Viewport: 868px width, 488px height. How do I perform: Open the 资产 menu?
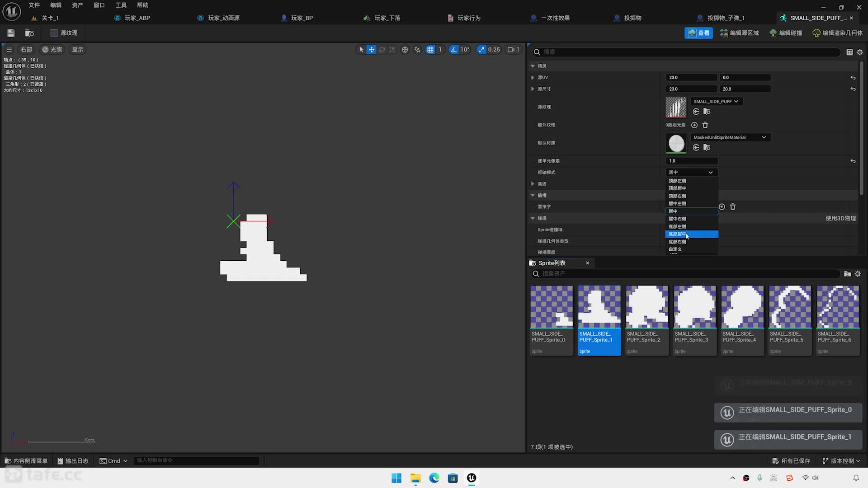pos(77,5)
